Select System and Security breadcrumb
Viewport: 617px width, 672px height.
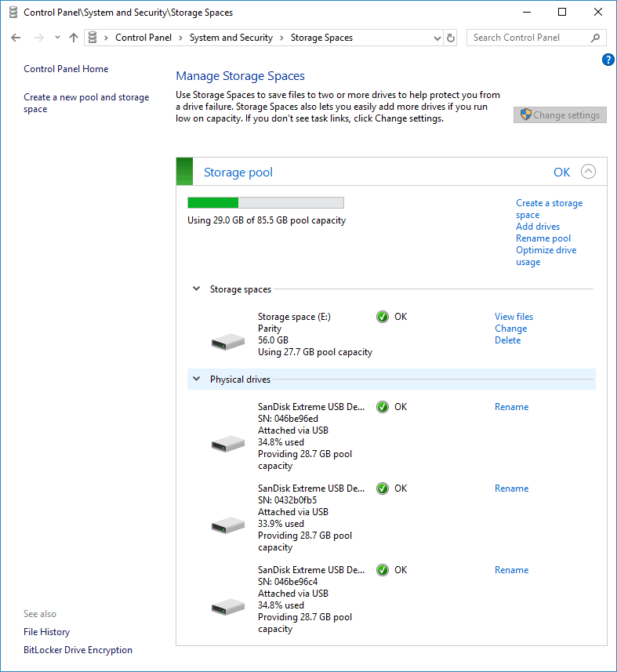[x=230, y=38]
